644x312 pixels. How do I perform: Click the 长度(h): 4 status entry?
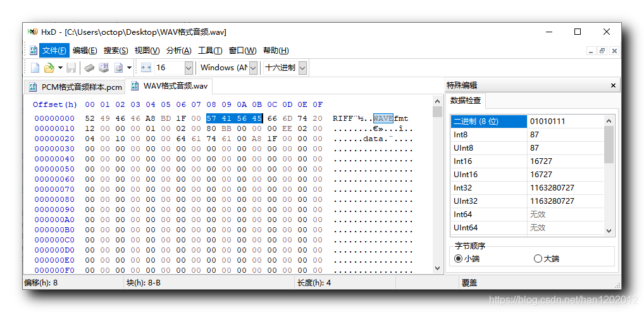[314, 283]
